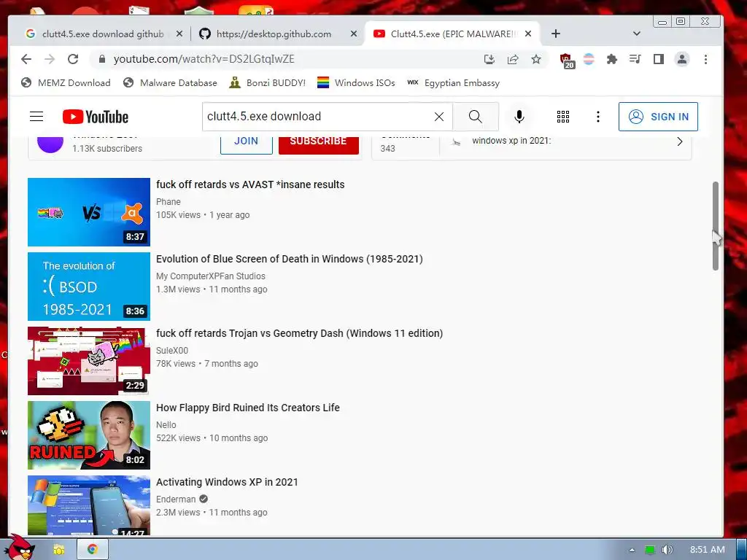Search by voice with the microphone

[519, 117]
